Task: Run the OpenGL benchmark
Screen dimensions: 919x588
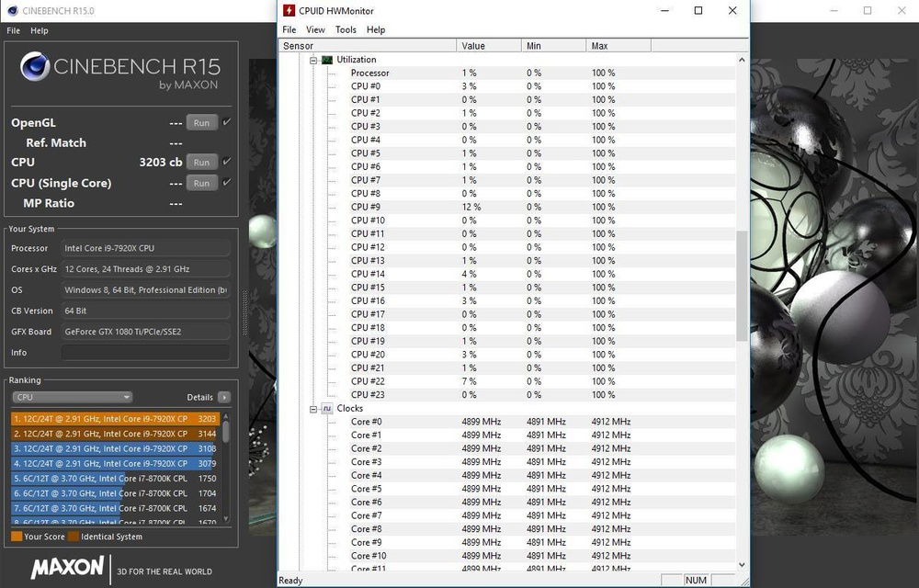Action: click(x=201, y=123)
